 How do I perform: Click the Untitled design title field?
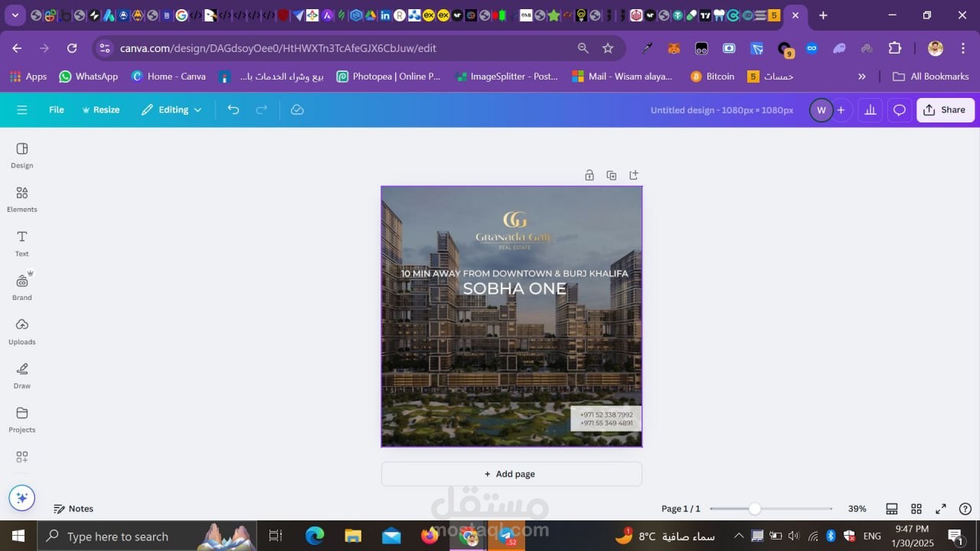pyautogui.click(x=722, y=110)
